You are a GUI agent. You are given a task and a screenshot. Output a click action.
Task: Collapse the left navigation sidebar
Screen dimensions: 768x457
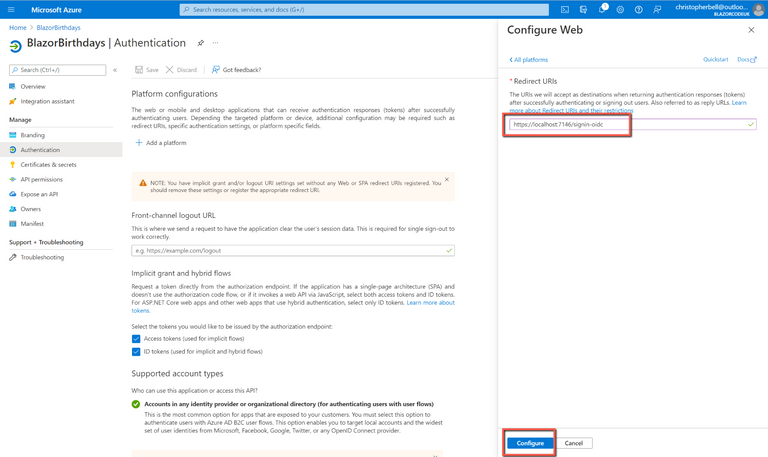pyautogui.click(x=115, y=70)
